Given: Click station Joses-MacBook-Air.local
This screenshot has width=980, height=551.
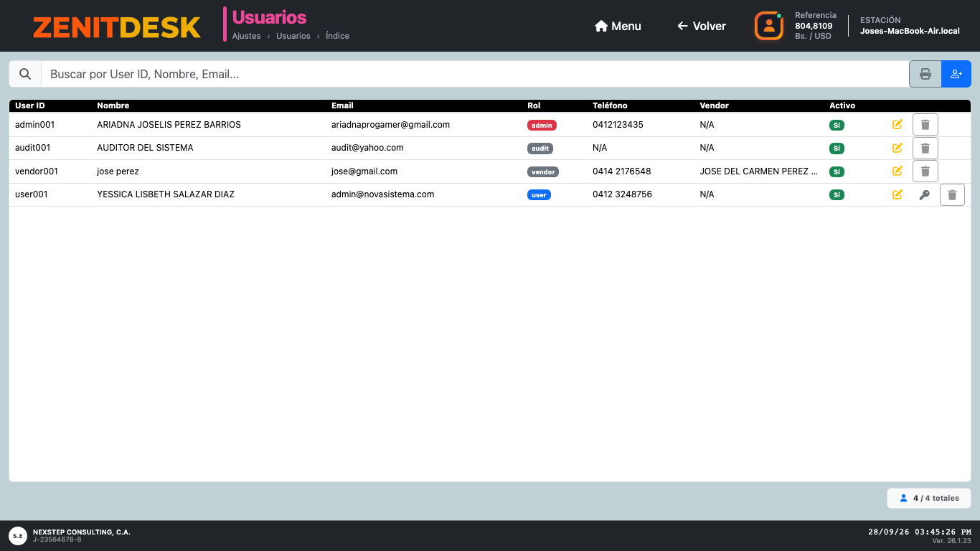Looking at the screenshot, I should point(910,31).
